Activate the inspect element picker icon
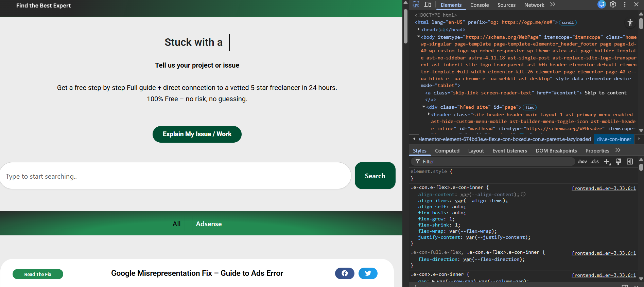 (x=416, y=4)
